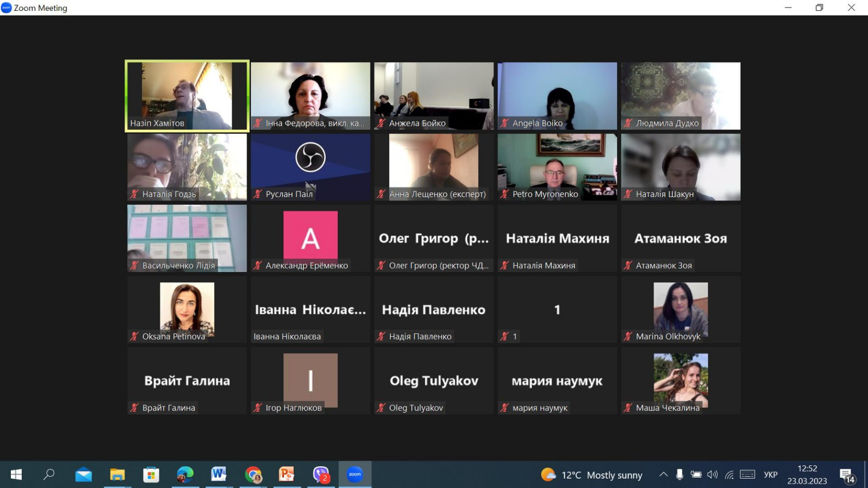
Task: Click the microphone icon in the system tray
Action: 679,474
